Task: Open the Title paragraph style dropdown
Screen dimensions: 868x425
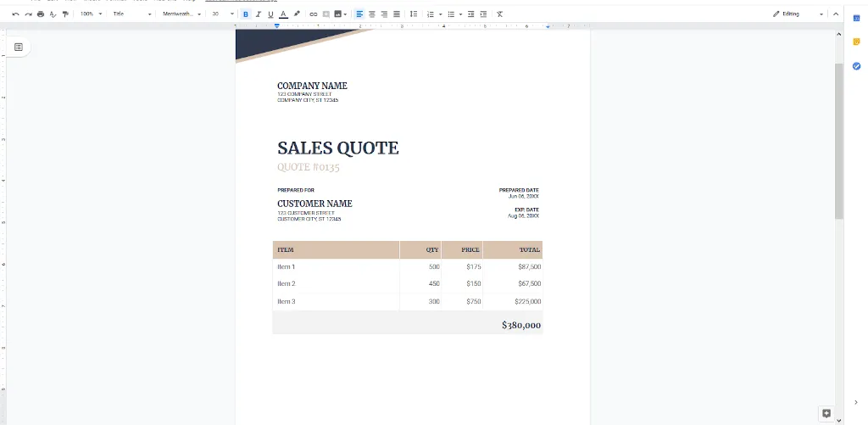Action: click(x=131, y=14)
